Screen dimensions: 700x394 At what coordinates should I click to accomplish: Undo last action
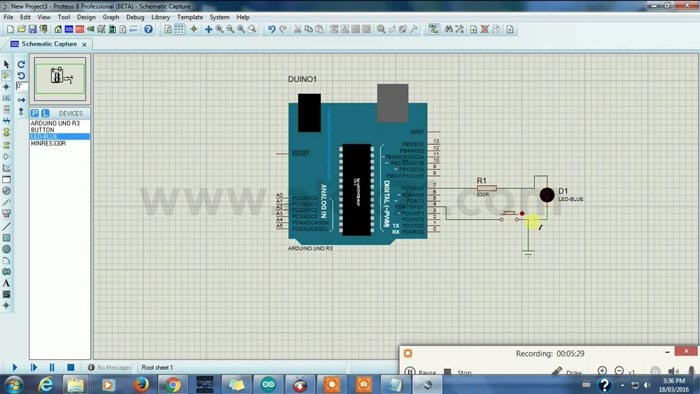[x=271, y=29]
